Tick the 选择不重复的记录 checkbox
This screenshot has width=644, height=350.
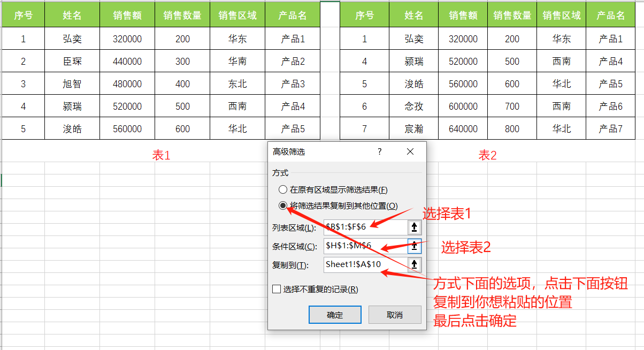pyautogui.click(x=277, y=290)
